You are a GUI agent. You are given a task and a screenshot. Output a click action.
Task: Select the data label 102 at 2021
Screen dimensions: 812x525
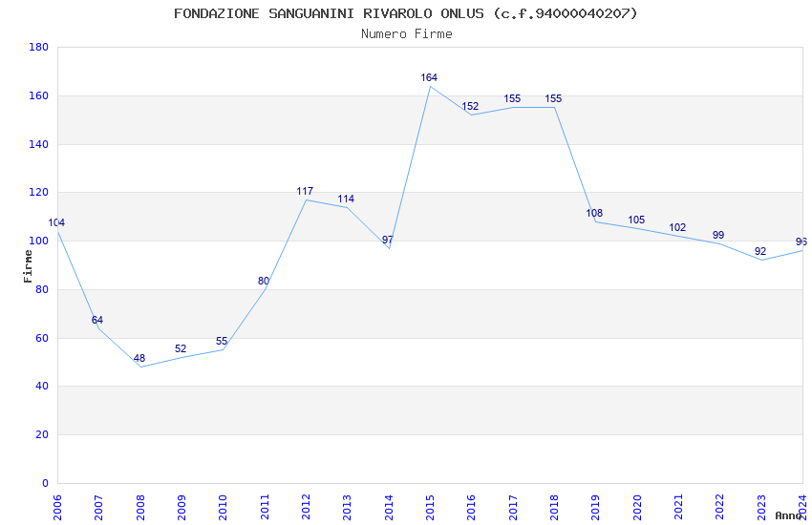click(677, 227)
